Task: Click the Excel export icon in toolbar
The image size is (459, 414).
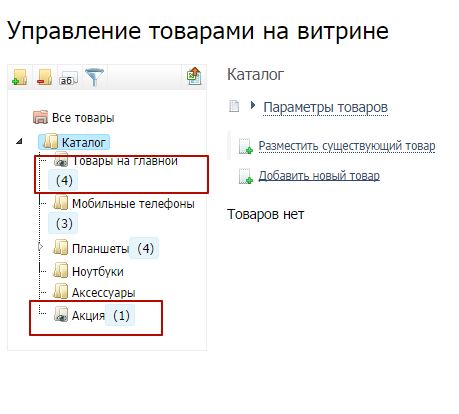Action: pyautogui.click(x=194, y=76)
